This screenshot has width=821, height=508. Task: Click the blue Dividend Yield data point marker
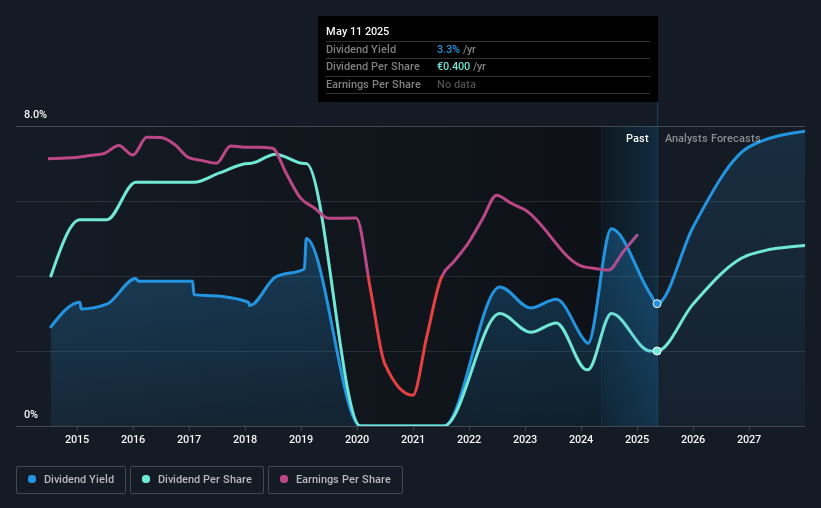click(657, 304)
